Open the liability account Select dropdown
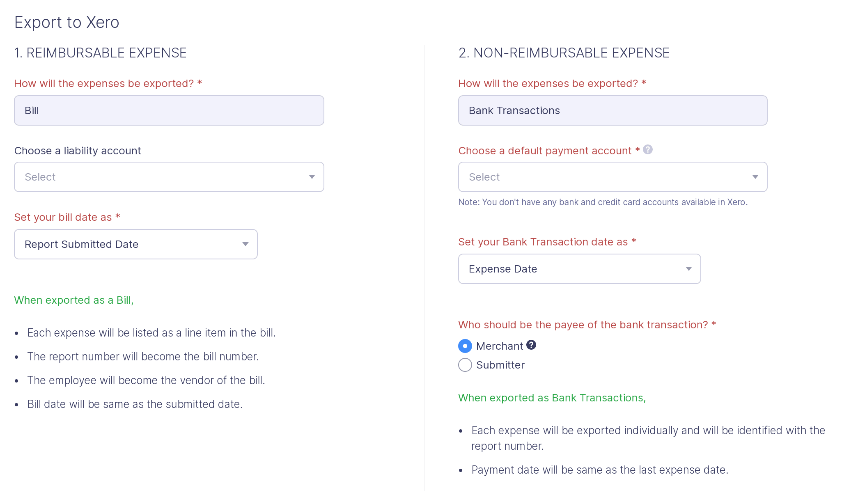The image size is (858, 504). (168, 176)
